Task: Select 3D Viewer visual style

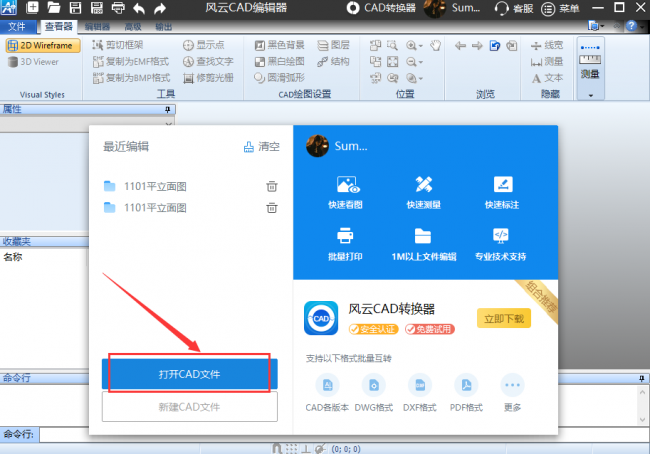Action: click(x=34, y=62)
